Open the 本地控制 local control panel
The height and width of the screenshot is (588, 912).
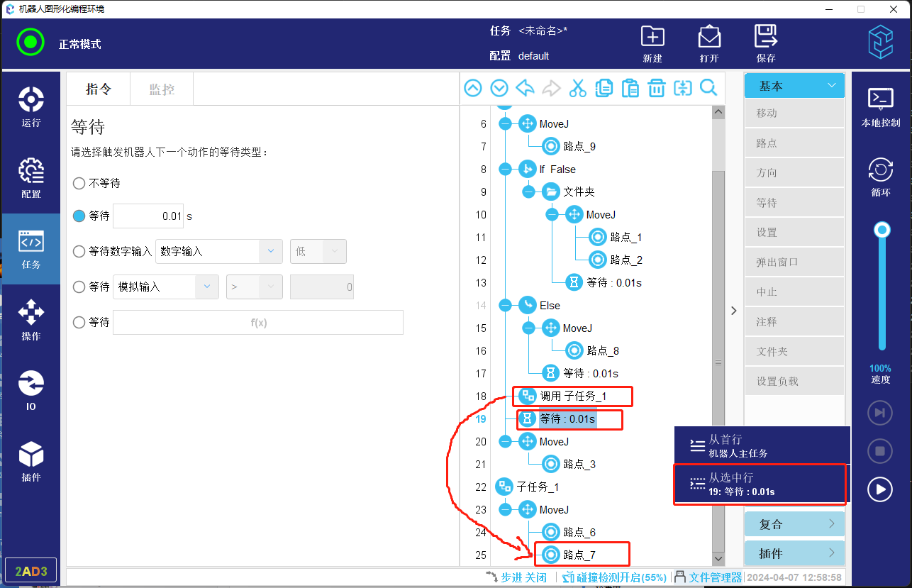coord(880,107)
